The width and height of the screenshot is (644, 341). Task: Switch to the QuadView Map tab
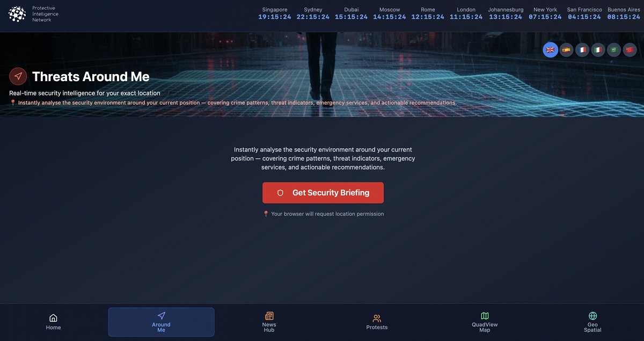[485, 322]
